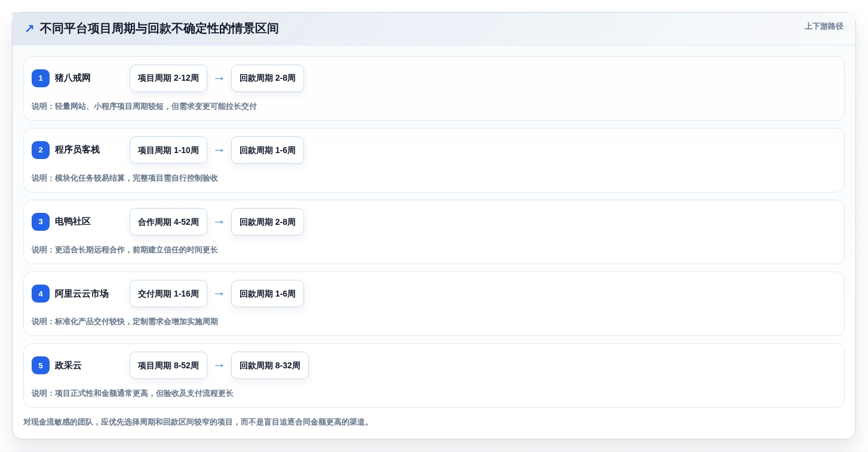Click the 项目周期 8-52周 box
The image size is (868, 452).
click(168, 365)
